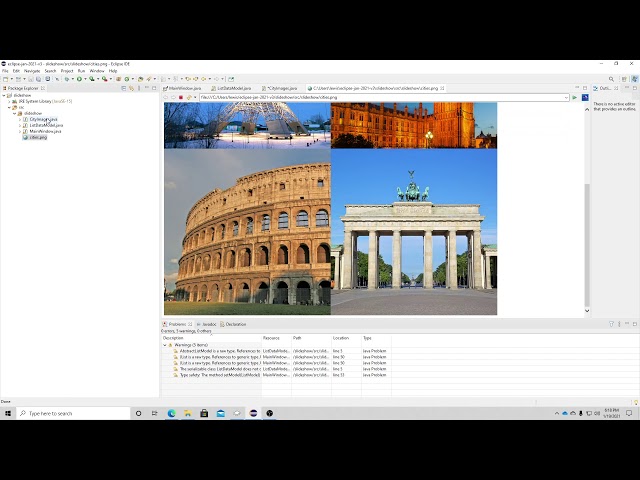Open the Navigate menu
The image size is (640, 480).
click(32, 71)
